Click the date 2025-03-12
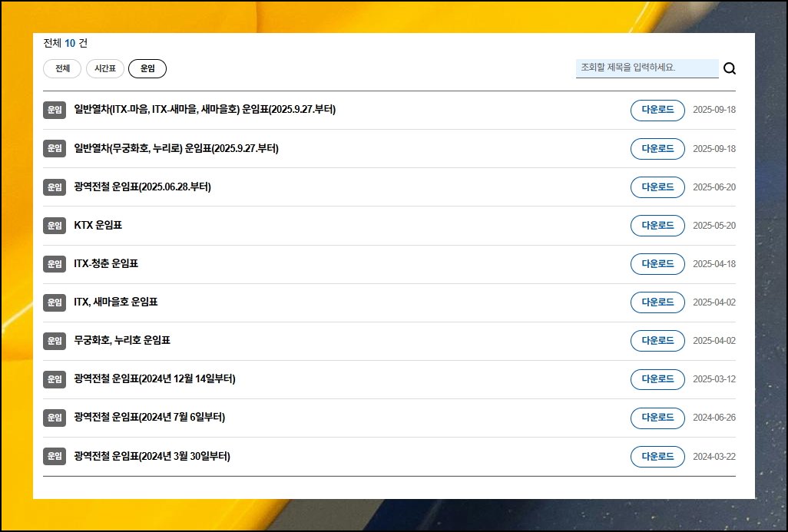The image size is (788, 532). [714, 379]
